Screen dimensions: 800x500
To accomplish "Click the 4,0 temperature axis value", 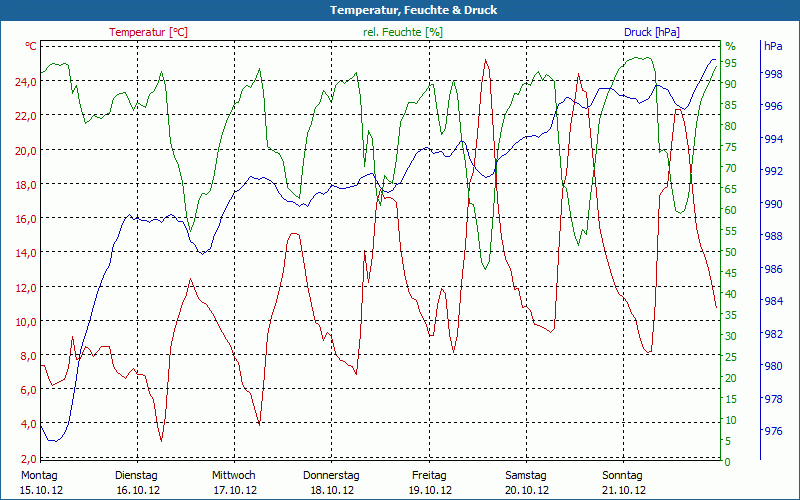I will 29,424.
